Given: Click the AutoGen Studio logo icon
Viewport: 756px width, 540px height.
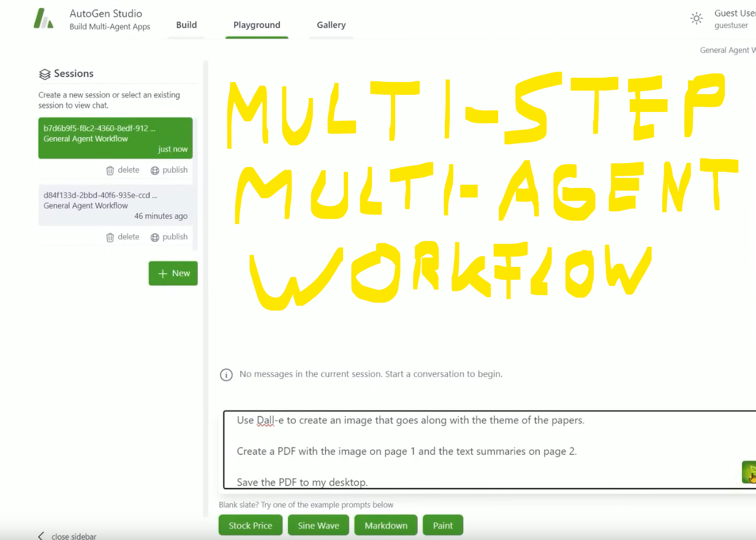Looking at the screenshot, I should [x=43, y=18].
